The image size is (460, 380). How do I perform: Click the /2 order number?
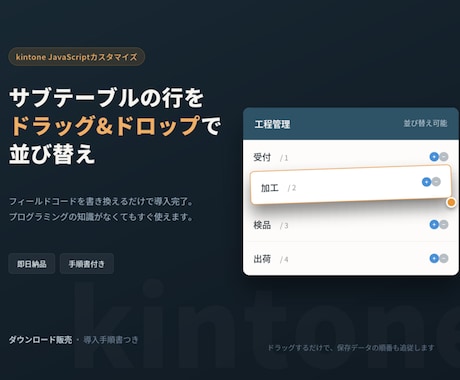point(292,188)
